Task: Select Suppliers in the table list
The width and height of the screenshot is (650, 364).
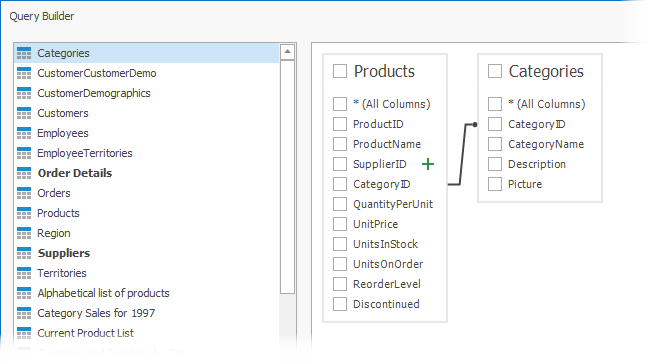Action: 147,253
